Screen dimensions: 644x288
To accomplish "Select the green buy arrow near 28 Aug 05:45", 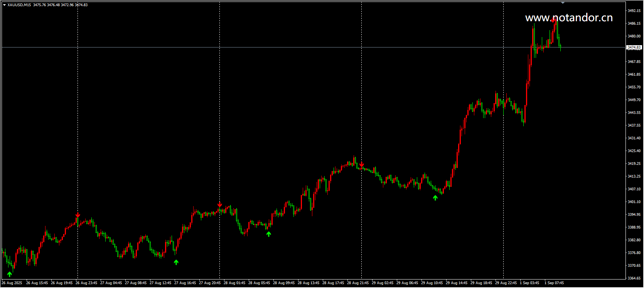I will (x=269, y=234).
